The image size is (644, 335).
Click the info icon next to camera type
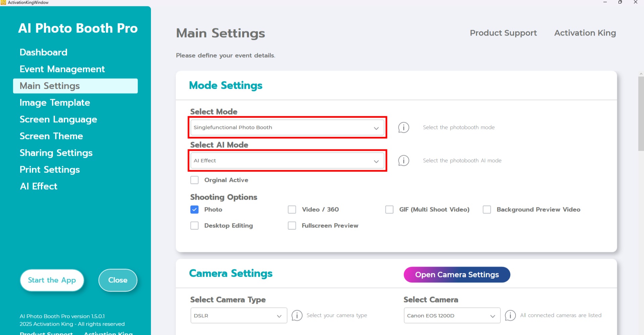(x=297, y=316)
